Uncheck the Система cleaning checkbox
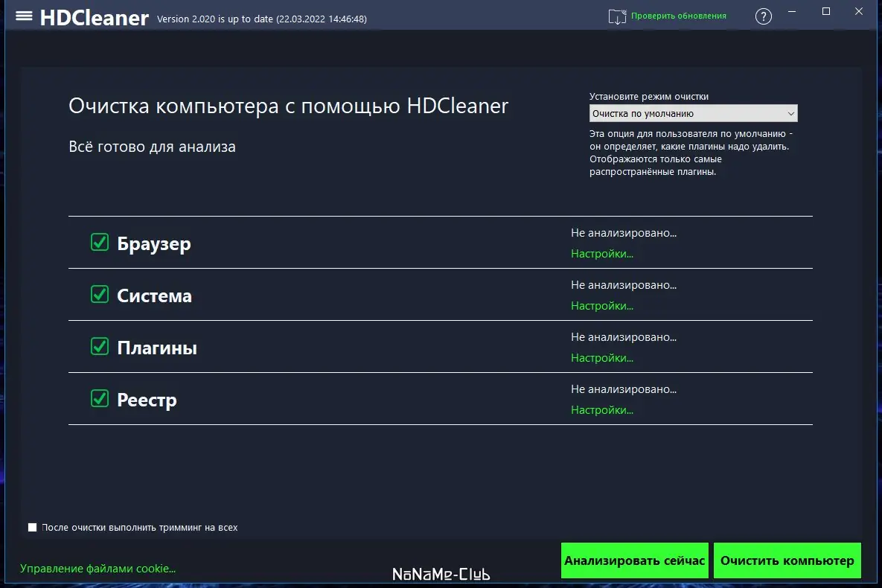Screen dimensions: 882x588 [99, 294]
